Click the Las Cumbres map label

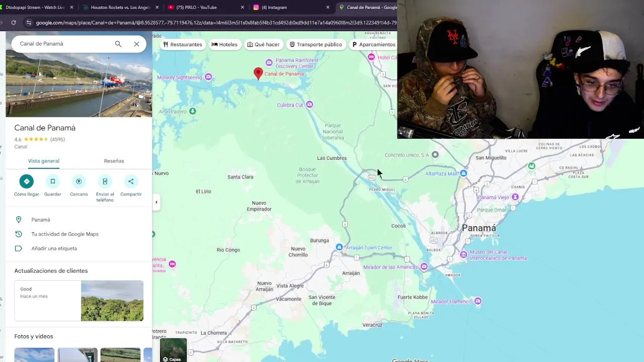(x=332, y=158)
